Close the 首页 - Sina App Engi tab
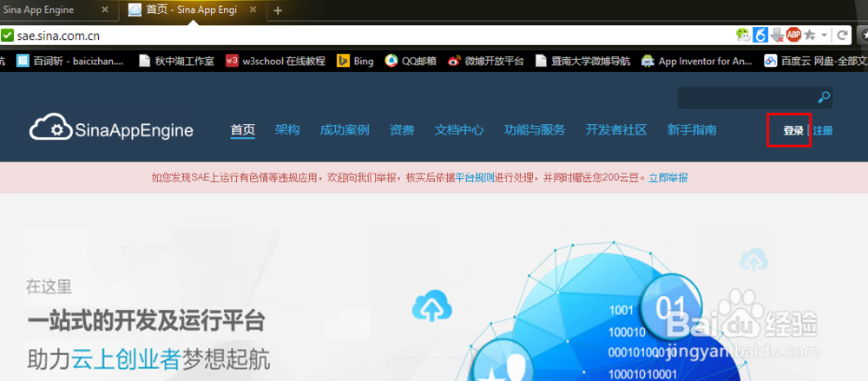 pos(253,10)
